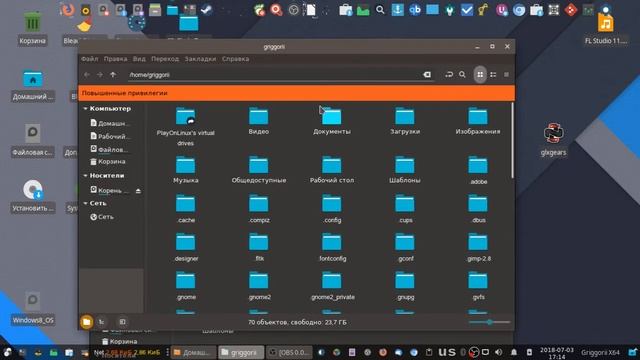Switch to icon view
Screen dimensions: 640x360
480,75
